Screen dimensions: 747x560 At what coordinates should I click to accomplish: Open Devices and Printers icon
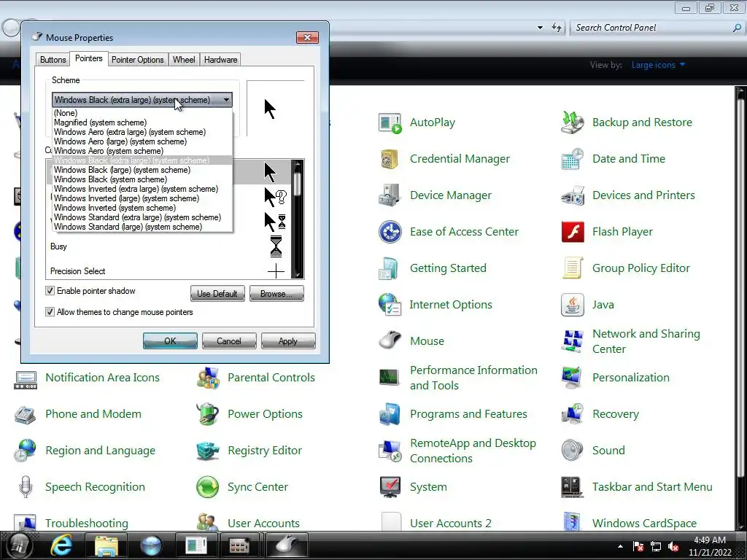click(x=572, y=195)
